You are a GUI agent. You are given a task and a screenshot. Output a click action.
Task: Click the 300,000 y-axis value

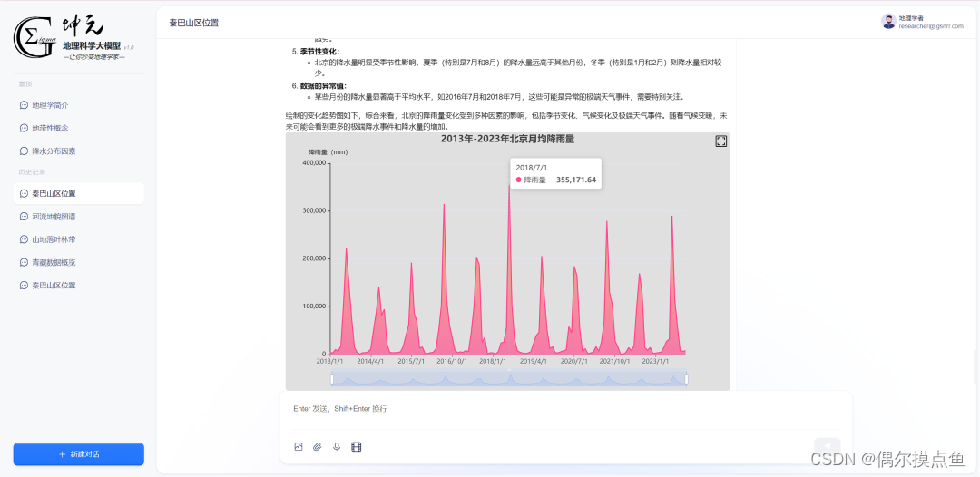pyautogui.click(x=314, y=210)
